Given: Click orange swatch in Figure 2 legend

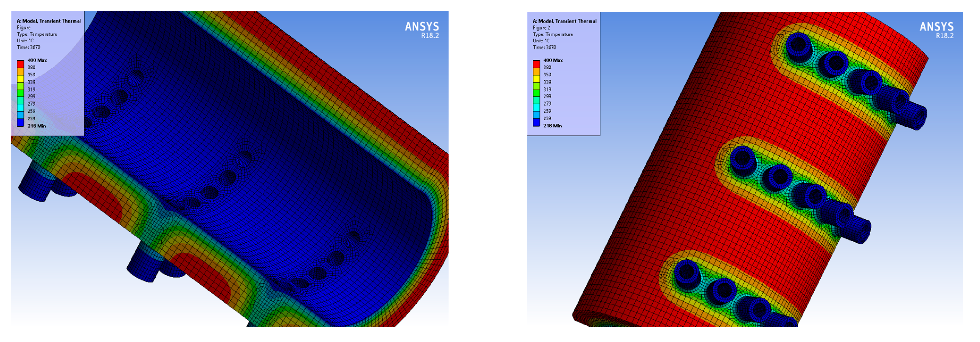Looking at the screenshot, I should pos(536,71).
